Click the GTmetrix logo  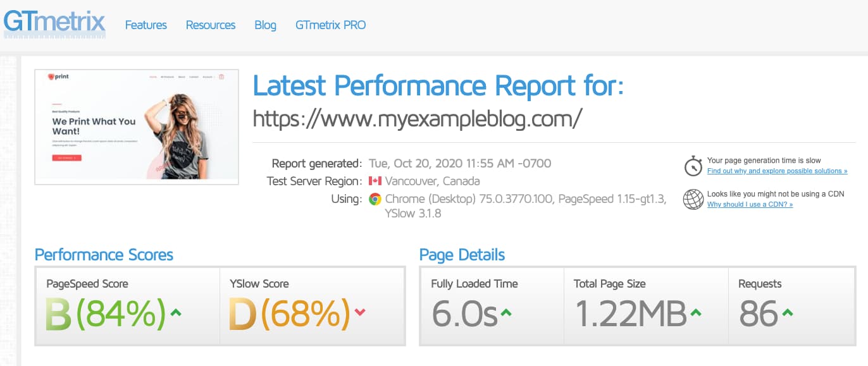point(54,24)
